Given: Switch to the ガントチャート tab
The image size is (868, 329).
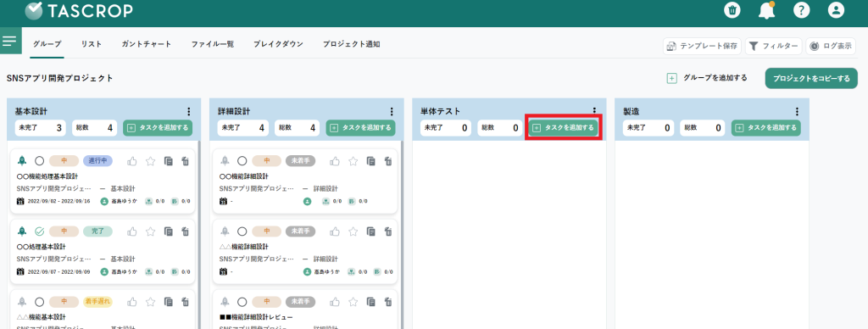Looking at the screenshot, I should tap(147, 44).
